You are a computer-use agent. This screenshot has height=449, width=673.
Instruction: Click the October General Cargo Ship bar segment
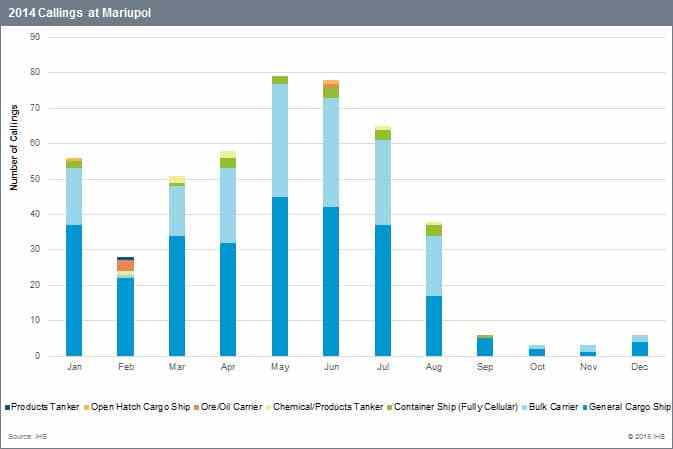pyautogui.click(x=537, y=352)
